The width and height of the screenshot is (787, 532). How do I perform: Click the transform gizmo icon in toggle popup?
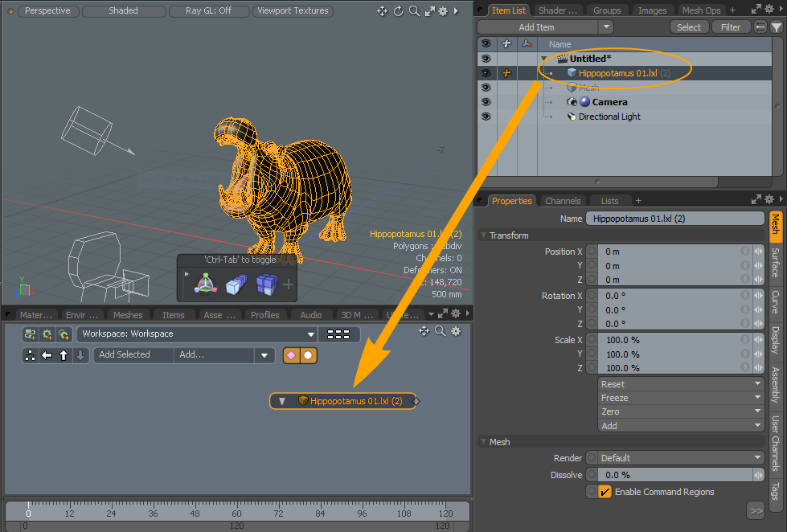[206, 284]
